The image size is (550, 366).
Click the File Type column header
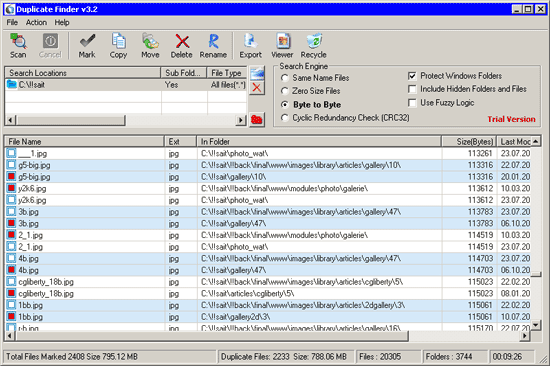[x=227, y=73]
